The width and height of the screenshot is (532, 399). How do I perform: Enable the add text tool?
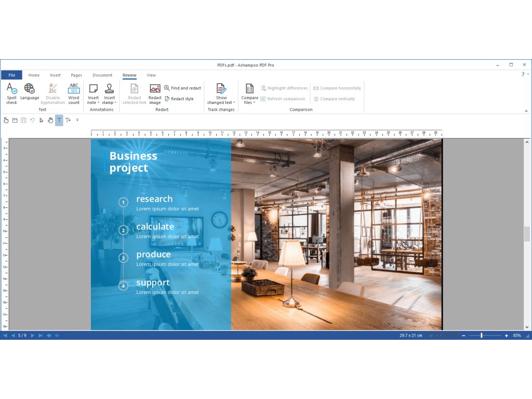(68, 121)
